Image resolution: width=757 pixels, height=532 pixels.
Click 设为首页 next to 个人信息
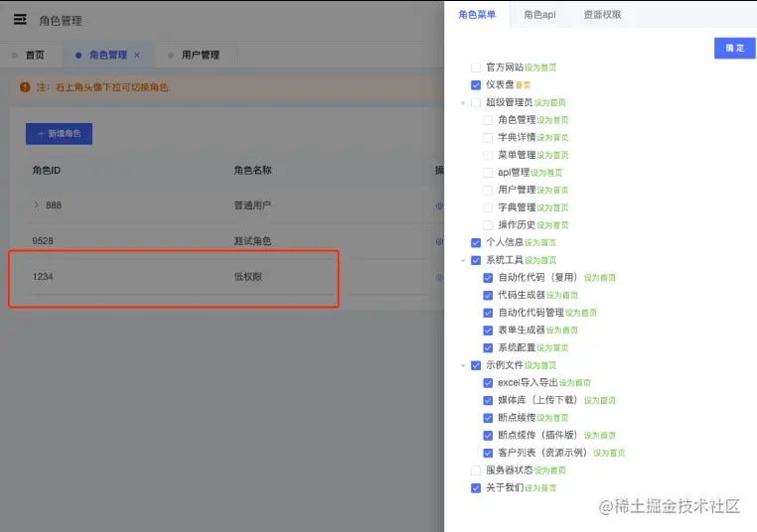540,243
